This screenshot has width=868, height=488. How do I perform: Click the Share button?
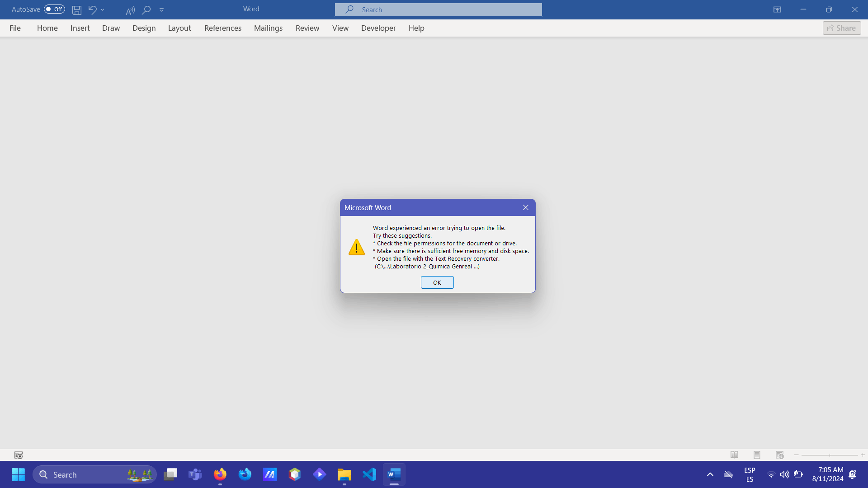click(841, 28)
